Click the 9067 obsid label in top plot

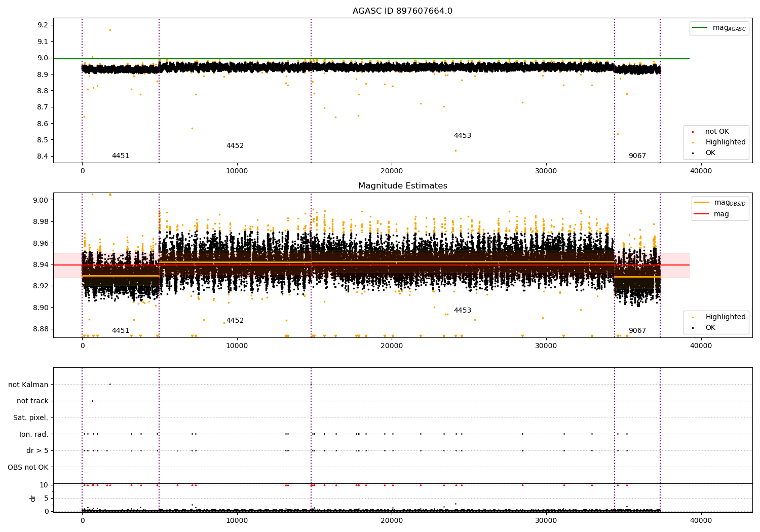637,156
